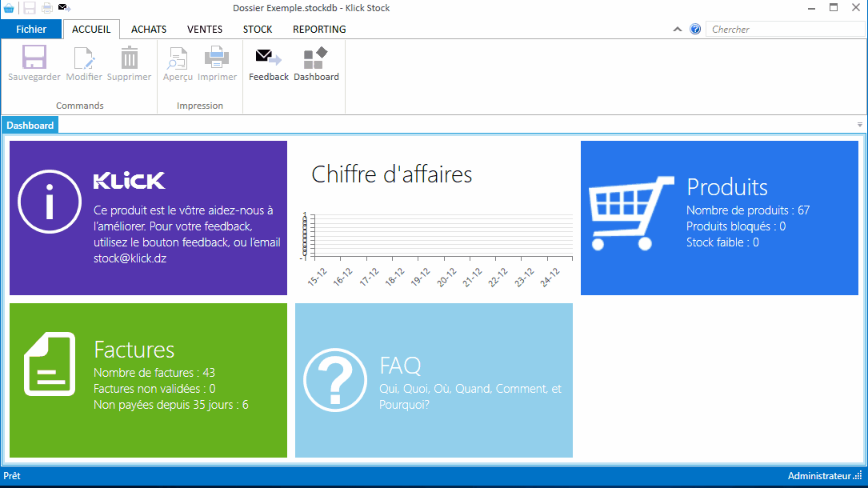This screenshot has height=488, width=868.
Task: Open Dashboard from the ribbon
Action: click(316, 58)
